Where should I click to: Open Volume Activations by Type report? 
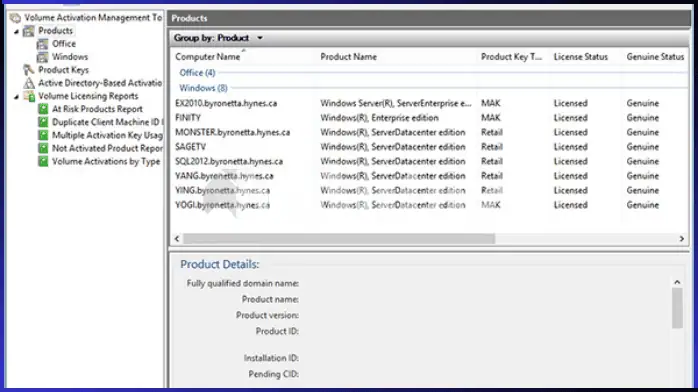[x=106, y=162]
